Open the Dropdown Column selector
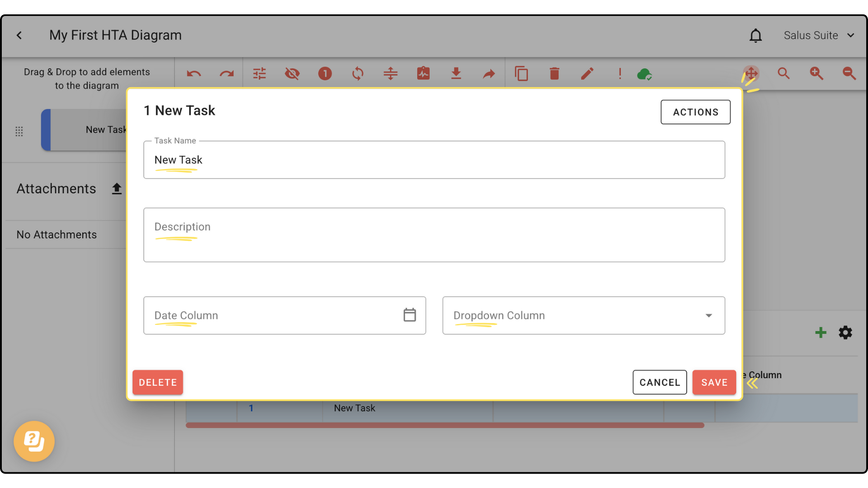Screen dimensions: 868x488 [x=583, y=315]
